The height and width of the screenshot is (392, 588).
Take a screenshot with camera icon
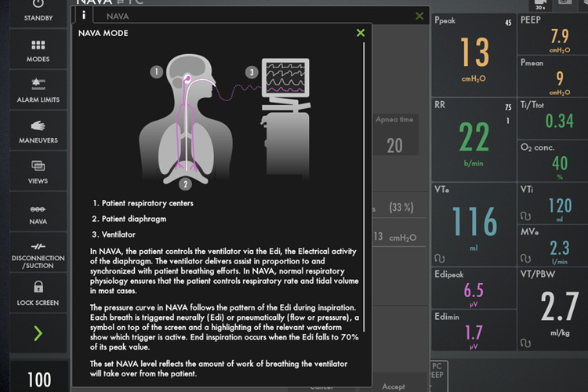tap(564, 4)
